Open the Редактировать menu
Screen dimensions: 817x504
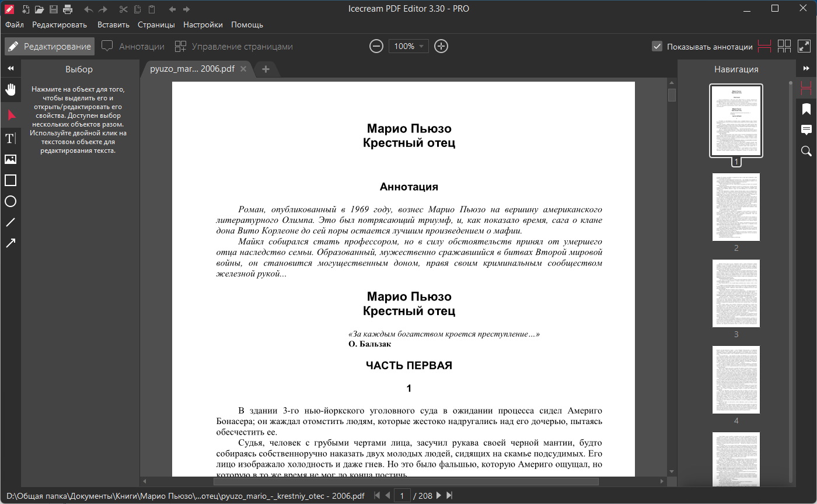60,25
